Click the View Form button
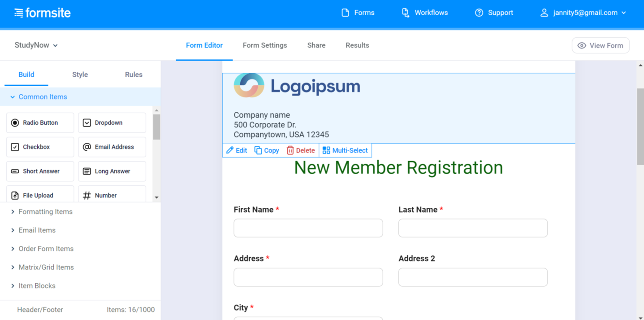 tap(601, 45)
